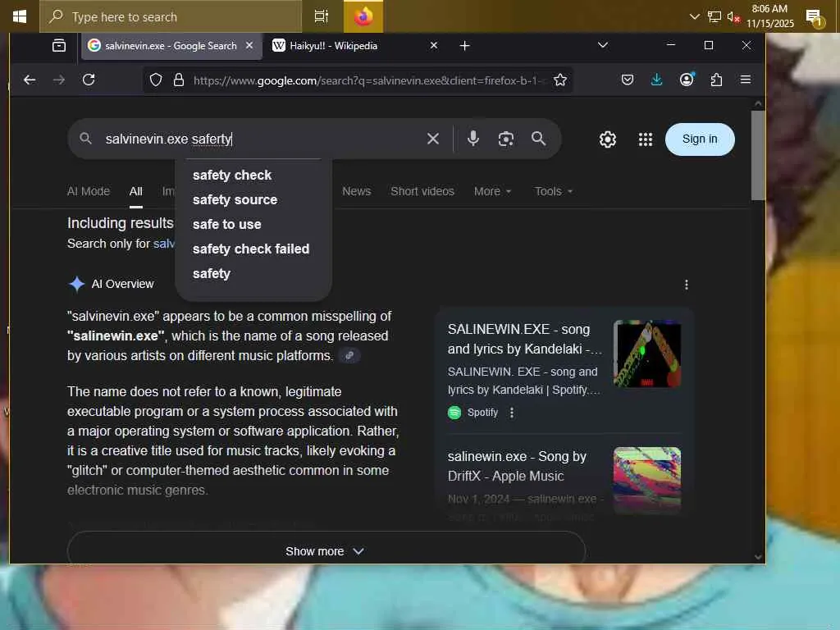Open the Windows Start menu

[x=20, y=16]
